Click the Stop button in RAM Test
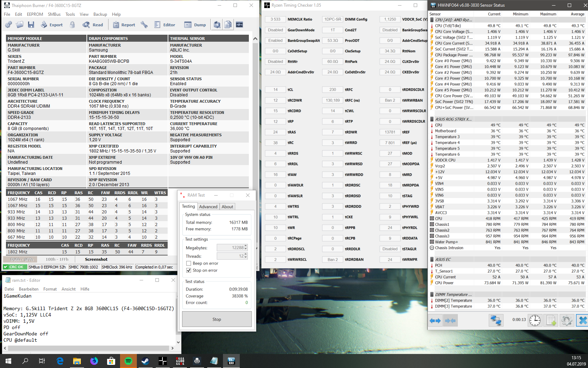 217,319
